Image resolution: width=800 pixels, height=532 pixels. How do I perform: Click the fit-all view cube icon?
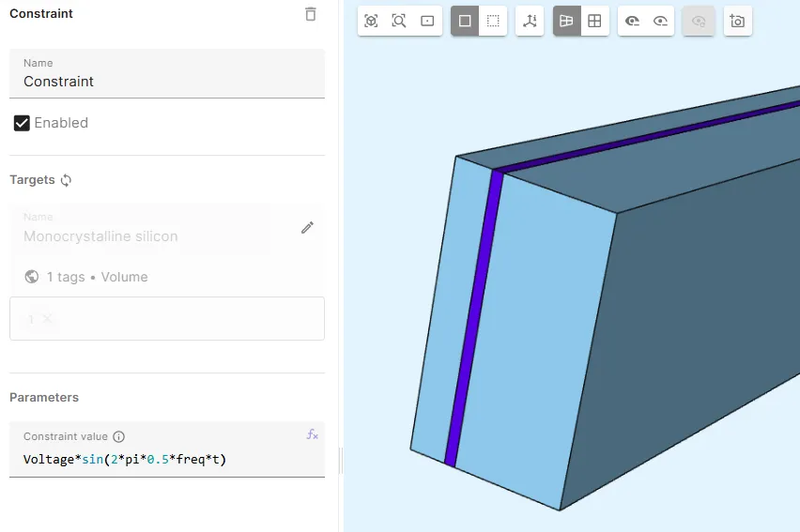(371, 21)
